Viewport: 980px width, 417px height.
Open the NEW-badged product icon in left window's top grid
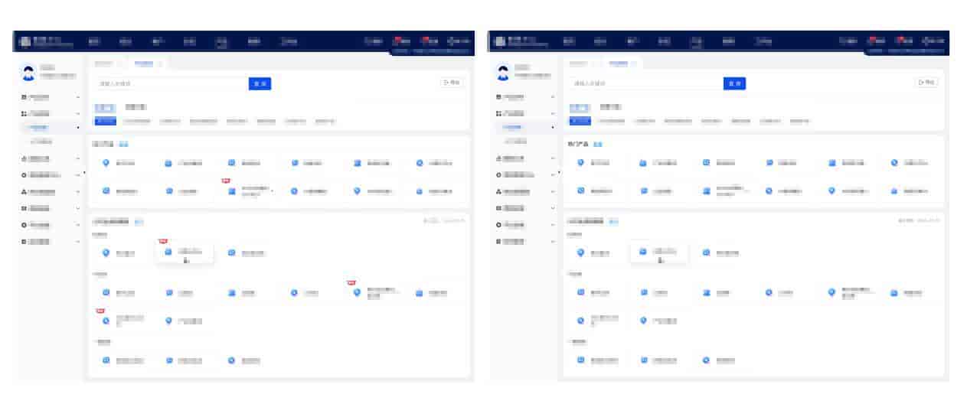(x=232, y=191)
